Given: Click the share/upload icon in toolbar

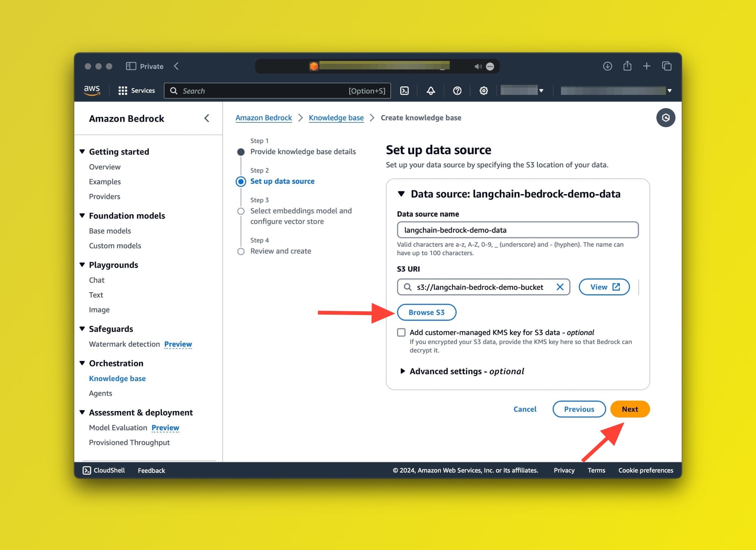Looking at the screenshot, I should (627, 66).
